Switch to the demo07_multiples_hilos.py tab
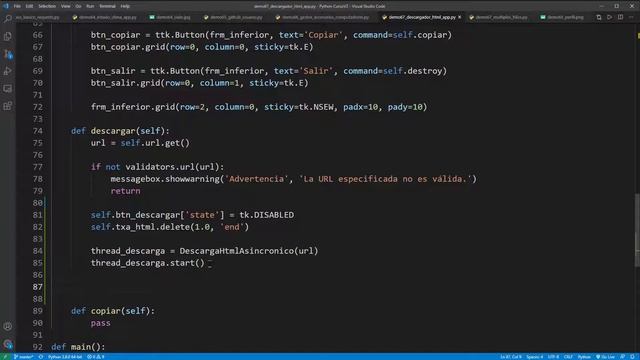The height and width of the screenshot is (360, 640). 498,17
